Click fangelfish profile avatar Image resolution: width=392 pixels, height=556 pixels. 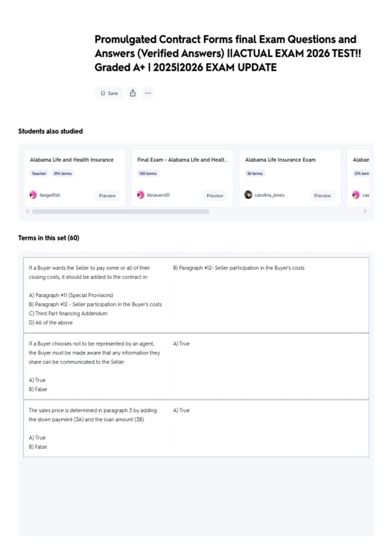click(x=33, y=195)
